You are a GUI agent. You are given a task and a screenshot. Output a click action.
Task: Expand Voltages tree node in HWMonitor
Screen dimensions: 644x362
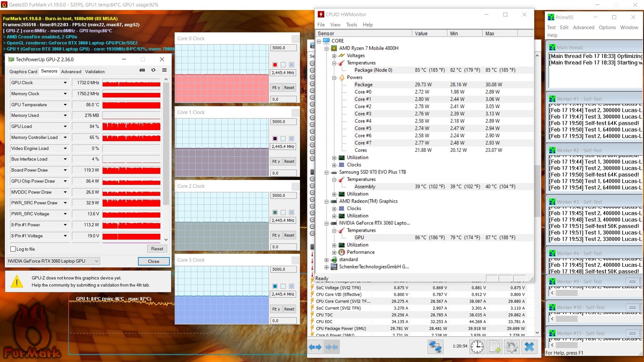[x=334, y=56]
